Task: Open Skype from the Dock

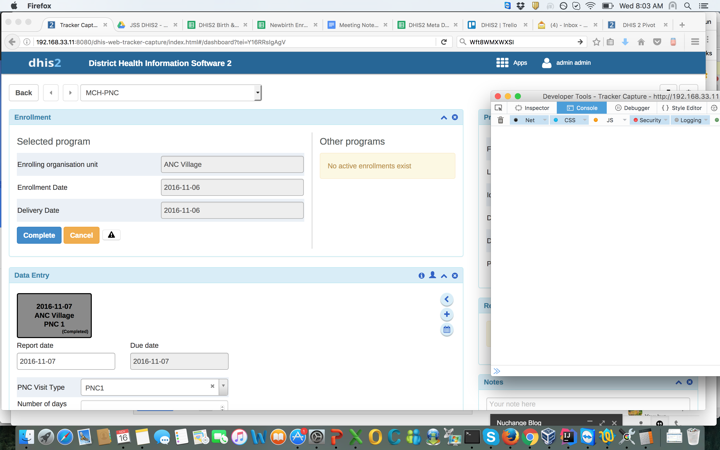Action: pyautogui.click(x=490, y=437)
